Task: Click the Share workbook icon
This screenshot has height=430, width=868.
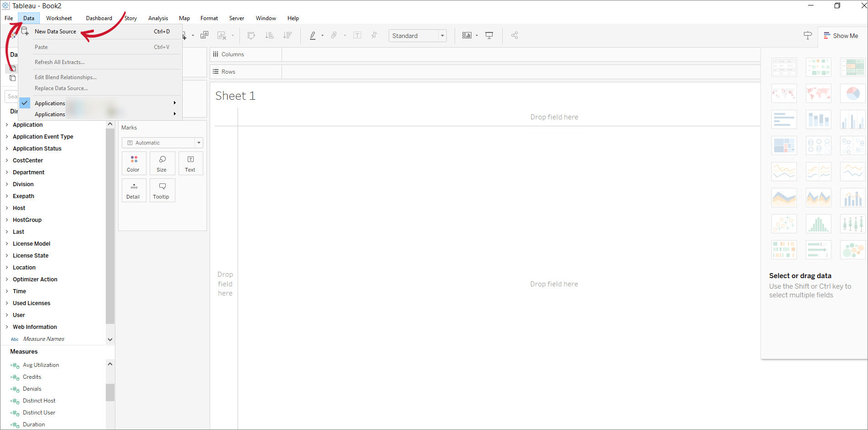Action: (515, 35)
